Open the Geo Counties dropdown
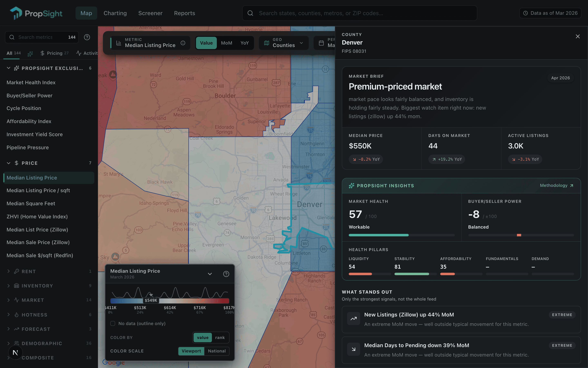The width and height of the screenshot is (588, 368). [x=284, y=43]
